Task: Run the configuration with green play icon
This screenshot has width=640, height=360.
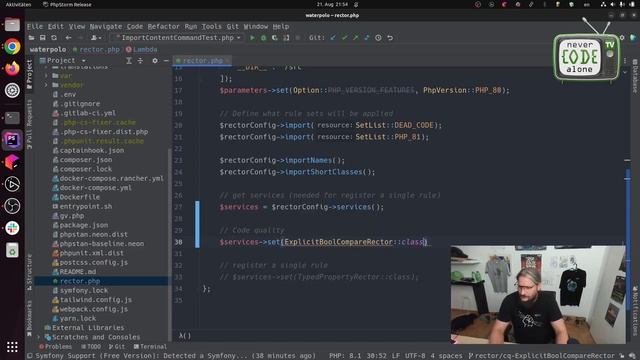Action: pyautogui.click(x=252, y=38)
